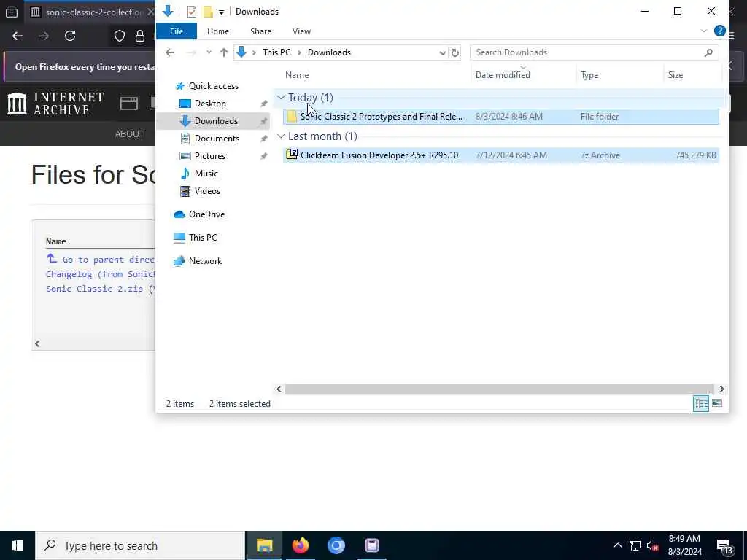Viewport: 747px width, 560px height.
Task: Select the Sonic Classic 2 Prototypes folder
Action: click(500, 117)
